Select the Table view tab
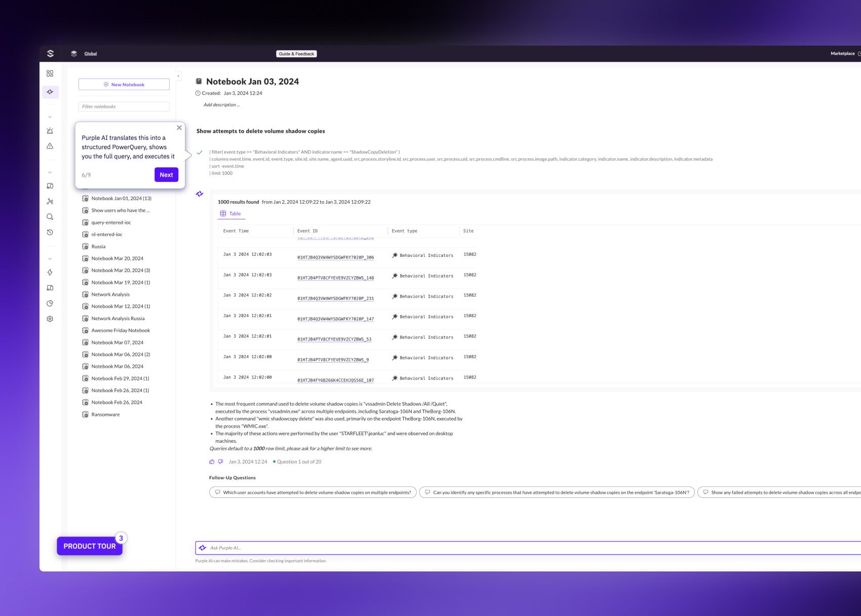Image resolution: width=861 pixels, height=616 pixels. point(231,214)
